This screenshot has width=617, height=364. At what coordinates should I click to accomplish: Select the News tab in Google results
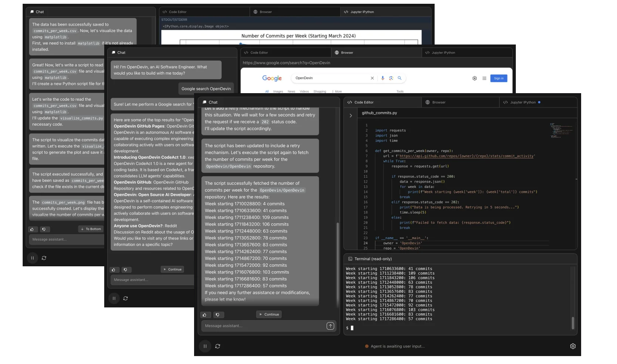point(291,91)
